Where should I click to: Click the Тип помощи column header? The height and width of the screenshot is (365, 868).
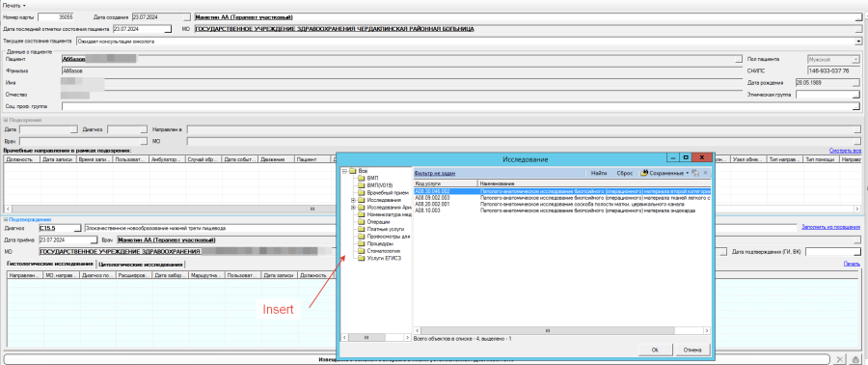click(821, 159)
